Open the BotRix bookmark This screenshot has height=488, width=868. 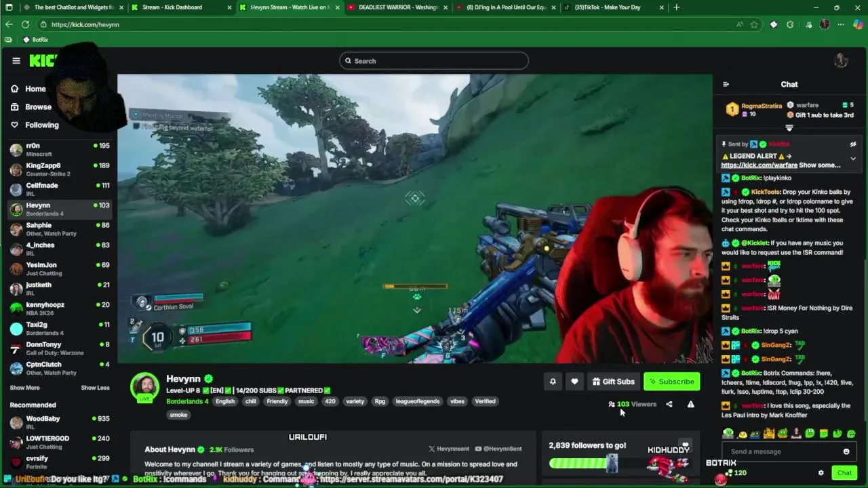click(35, 40)
